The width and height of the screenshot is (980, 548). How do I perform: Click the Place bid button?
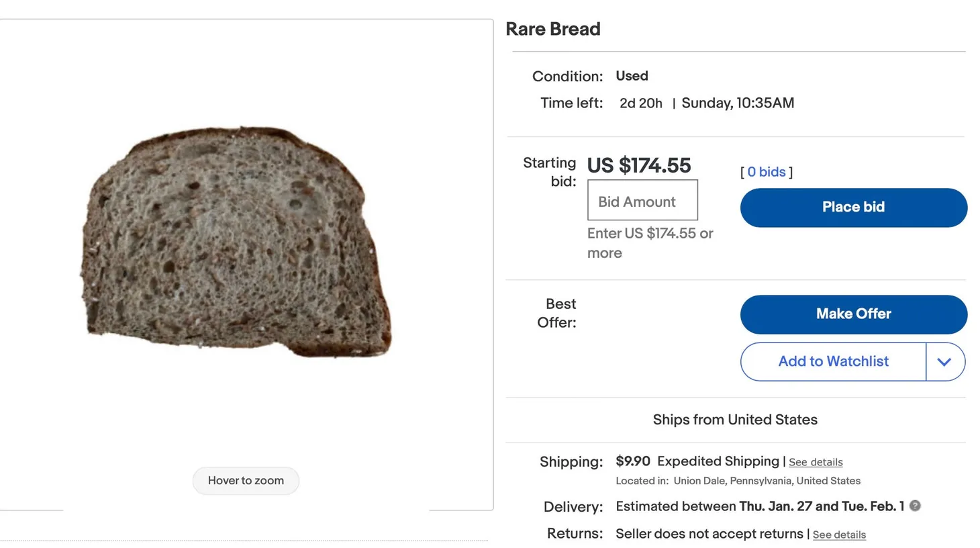(853, 208)
